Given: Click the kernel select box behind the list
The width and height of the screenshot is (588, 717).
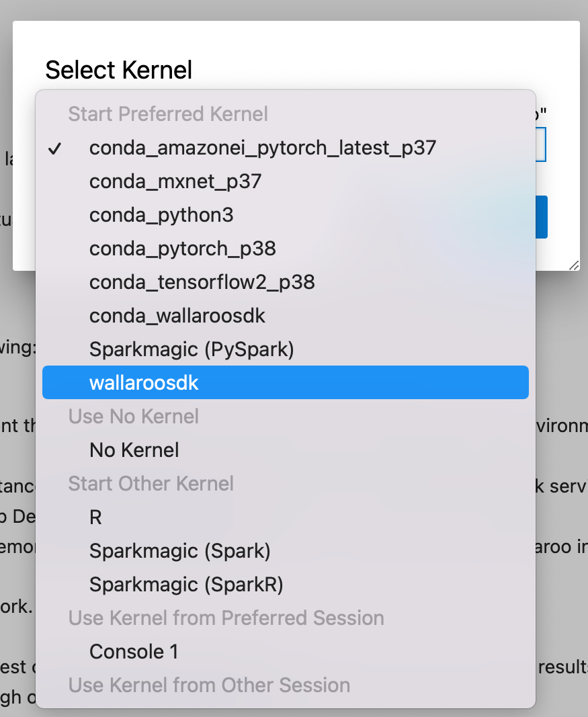Looking at the screenshot, I should pos(541,144).
